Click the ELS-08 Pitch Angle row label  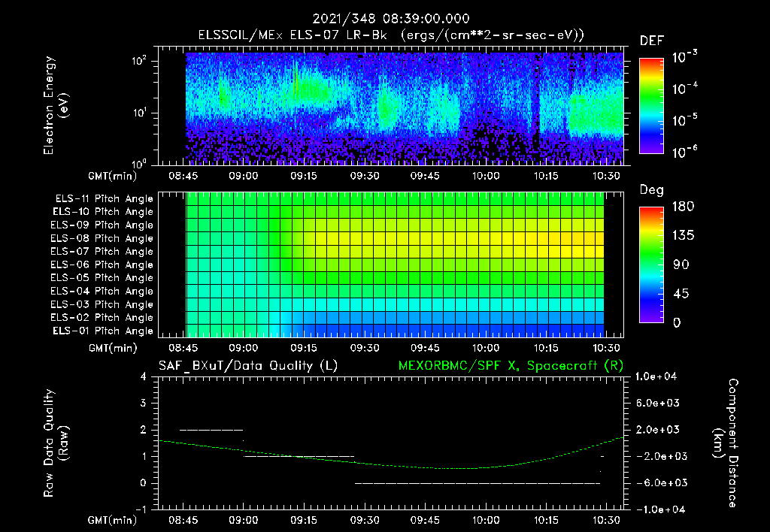coord(102,238)
